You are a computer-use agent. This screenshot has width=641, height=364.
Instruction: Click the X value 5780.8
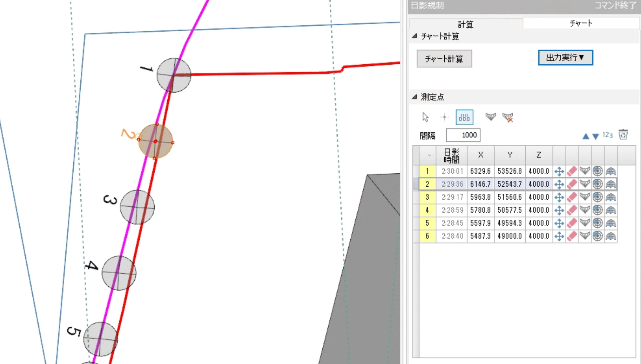tap(481, 210)
